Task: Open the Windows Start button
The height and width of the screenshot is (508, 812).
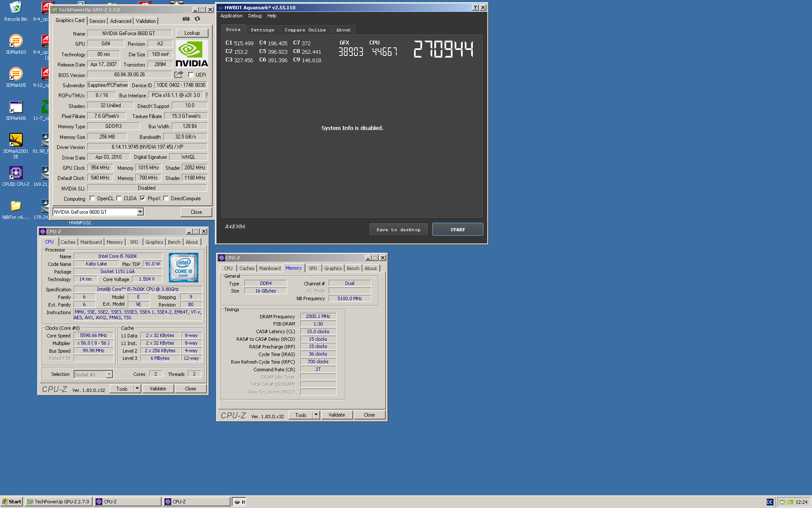Action: point(11,502)
